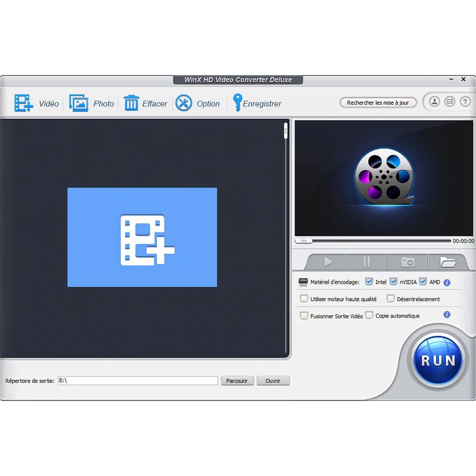Show info beside Copie automatique
This screenshot has height=476, width=476.
(446, 315)
